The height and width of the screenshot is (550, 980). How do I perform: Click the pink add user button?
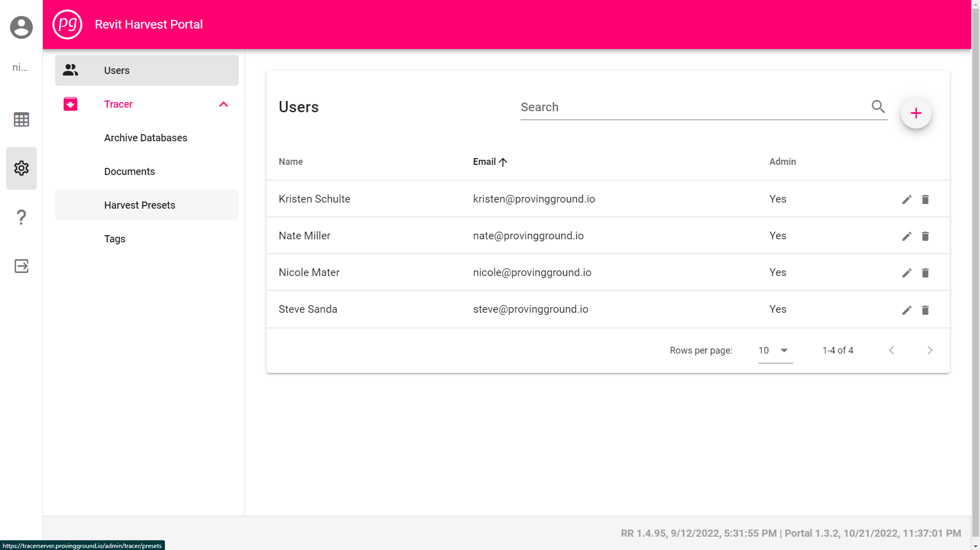click(916, 113)
